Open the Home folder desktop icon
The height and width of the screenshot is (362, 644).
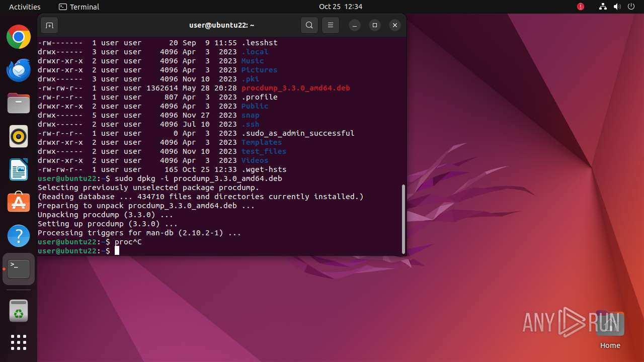point(610,330)
